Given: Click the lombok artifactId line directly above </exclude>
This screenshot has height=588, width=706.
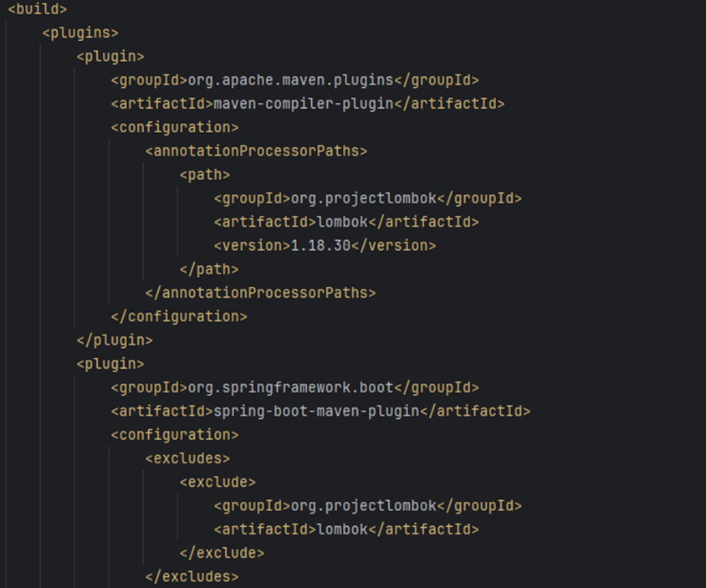Looking at the screenshot, I should (346, 529).
